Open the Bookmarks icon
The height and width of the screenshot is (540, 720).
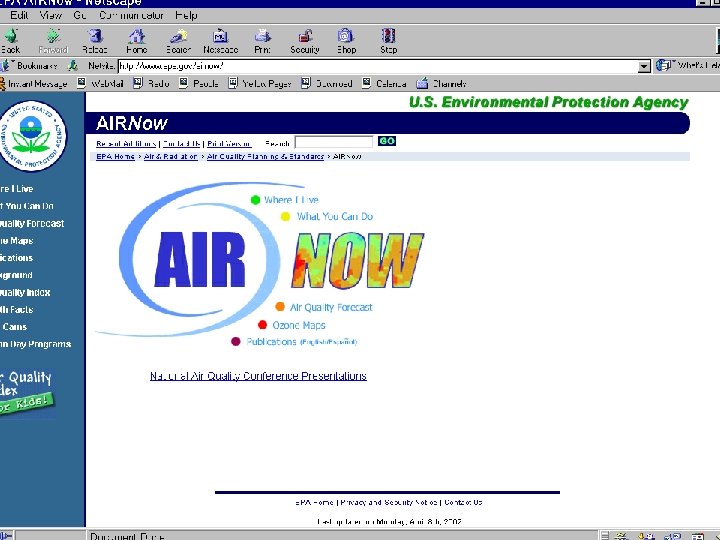6,66
